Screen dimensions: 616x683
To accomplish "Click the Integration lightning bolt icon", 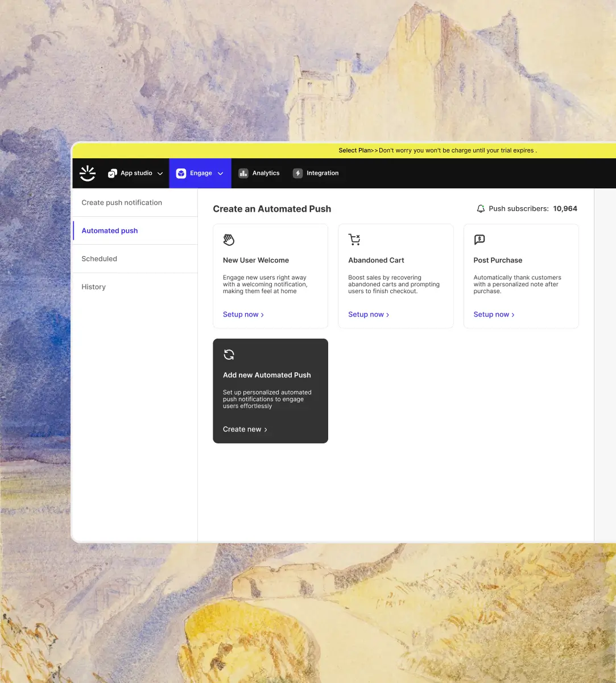I will tap(297, 173).
